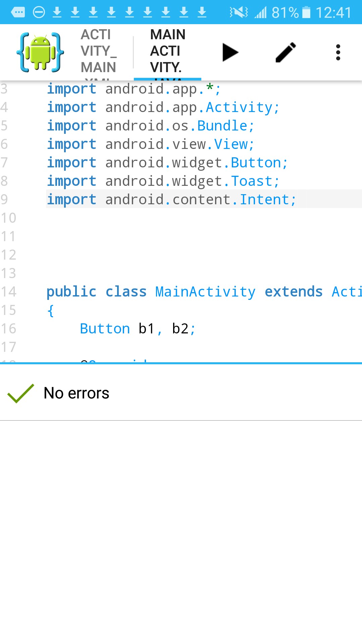Viewport: 362px width, 644px height.
Task: Tap the import android.os.Bundle line
Action: click(150, 126)
